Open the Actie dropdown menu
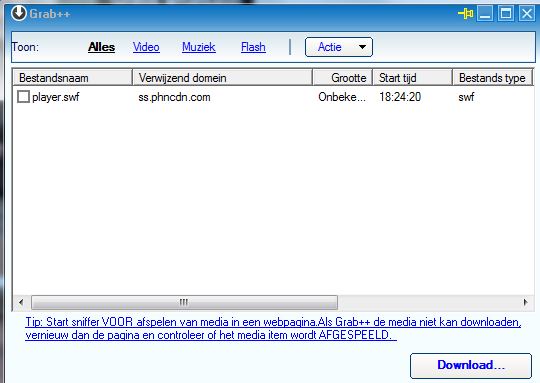Screen dimensions: 540x383 (x=339, y=47)
